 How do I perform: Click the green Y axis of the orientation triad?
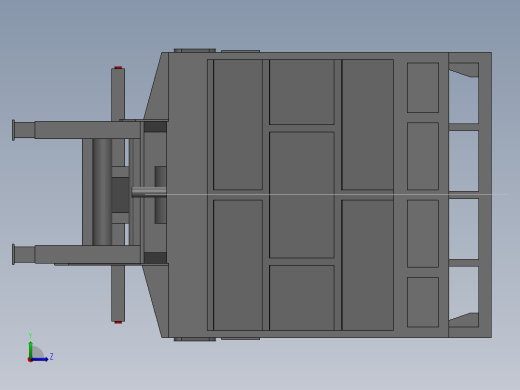(x=31, y=349)
